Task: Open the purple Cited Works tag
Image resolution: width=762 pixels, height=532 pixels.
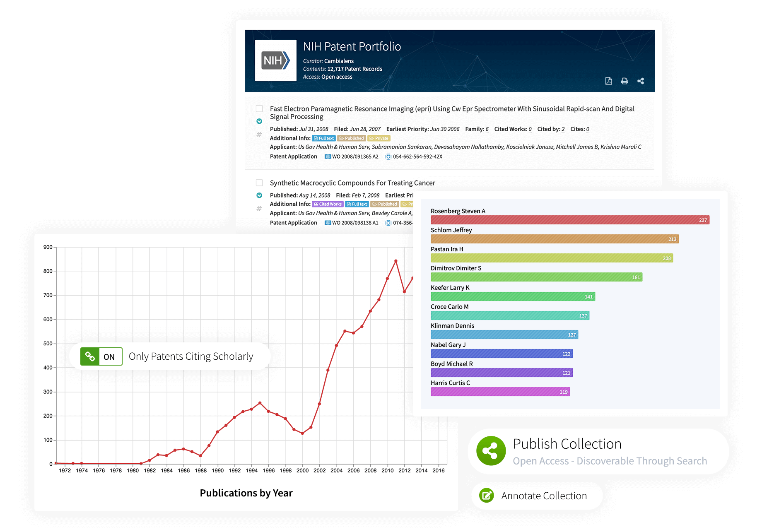Action: coord(328,204)
